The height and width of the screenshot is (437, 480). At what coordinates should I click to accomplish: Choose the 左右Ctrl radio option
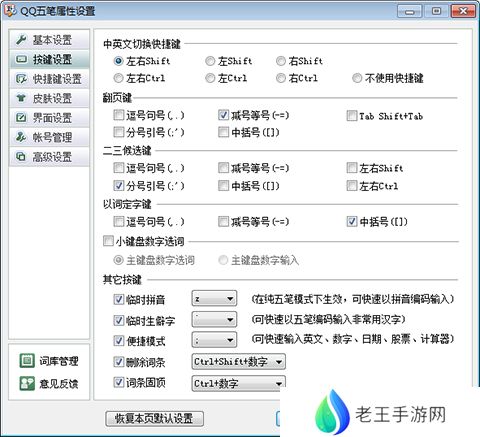[118, 78]
